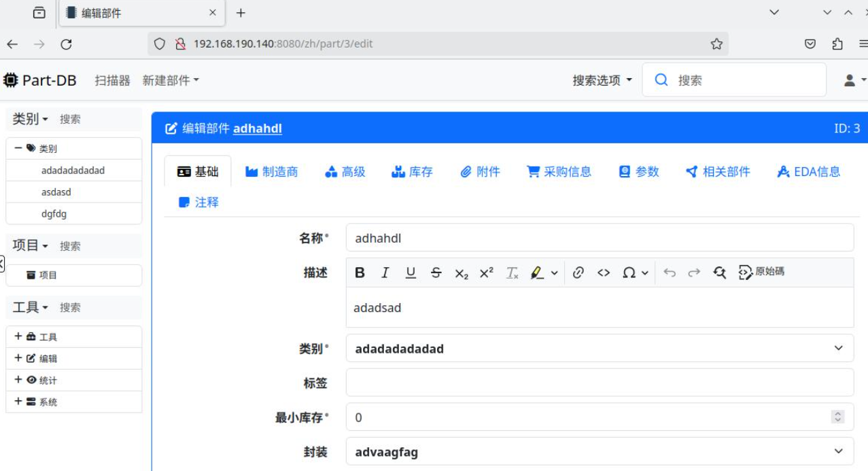Open the 搜索选项 dropdown
Image resolution: width=868 pixels, height=471 pixels.
tap(602, 80)
